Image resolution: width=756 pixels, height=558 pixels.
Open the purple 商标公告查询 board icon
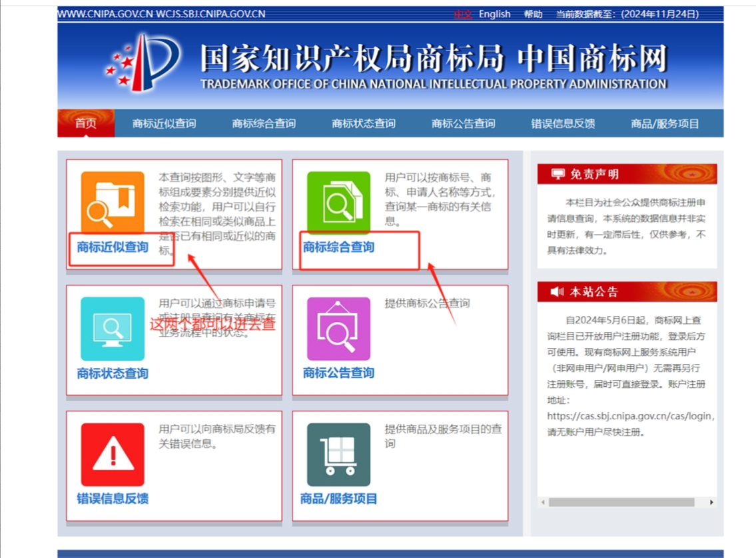(338, 329)
